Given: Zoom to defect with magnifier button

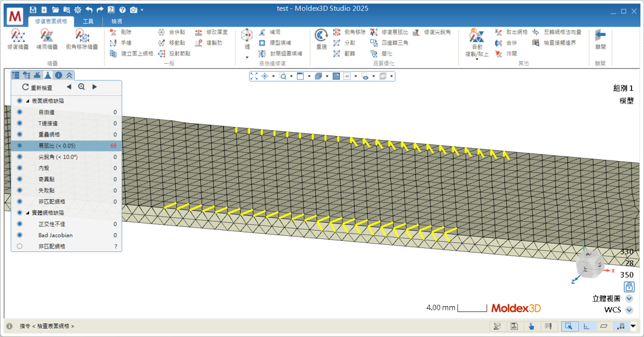Looking at the screenshot, I should pos(81,87).
